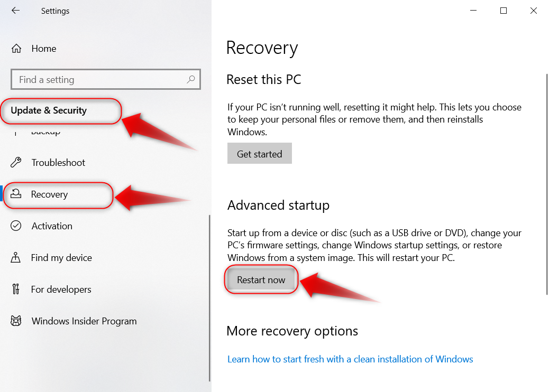Open the Windows Insider Program text label
Screen dimensions: 549x392
tap(84, 321)
